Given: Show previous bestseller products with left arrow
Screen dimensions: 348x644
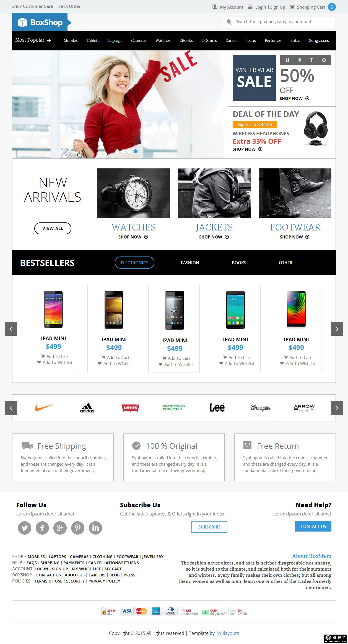Looking at the screenshot, I should (11, 329).
